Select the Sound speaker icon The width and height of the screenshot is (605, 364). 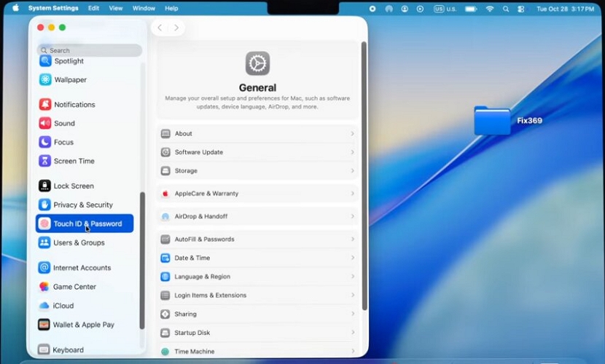click(45, 123)
